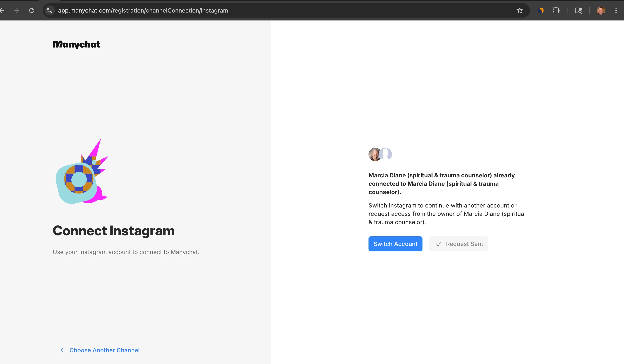Click the orange-blue extension icon
The height and width of the screenshot is (364, 624).
[x=541, y=10]
